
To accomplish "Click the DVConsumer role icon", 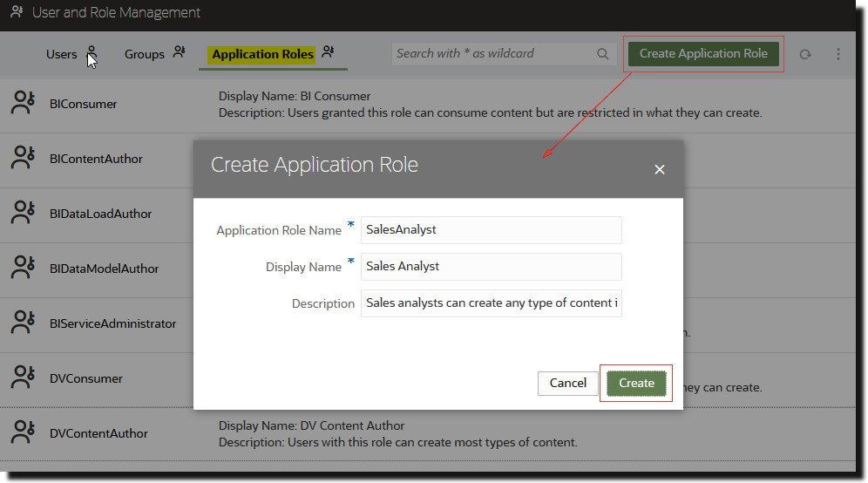I will (23, 378).
